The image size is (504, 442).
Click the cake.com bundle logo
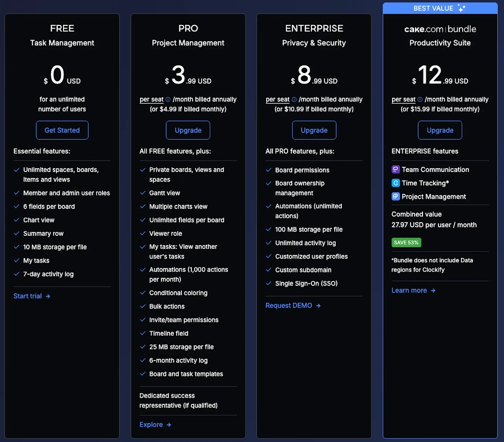pos(440,29)
